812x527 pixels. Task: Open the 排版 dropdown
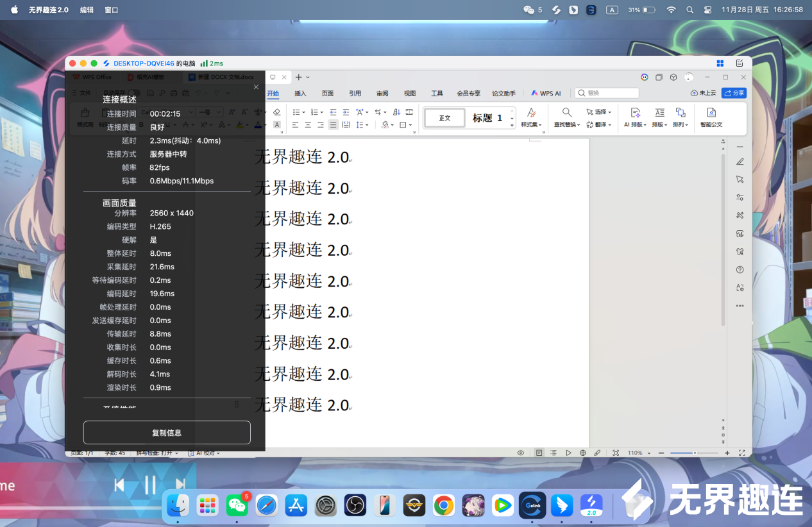[x=660, y=117]
